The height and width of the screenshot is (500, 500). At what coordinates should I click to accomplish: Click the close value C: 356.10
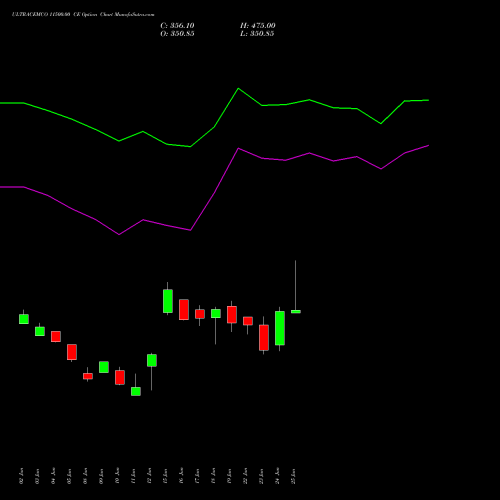[x=177, y=26]
